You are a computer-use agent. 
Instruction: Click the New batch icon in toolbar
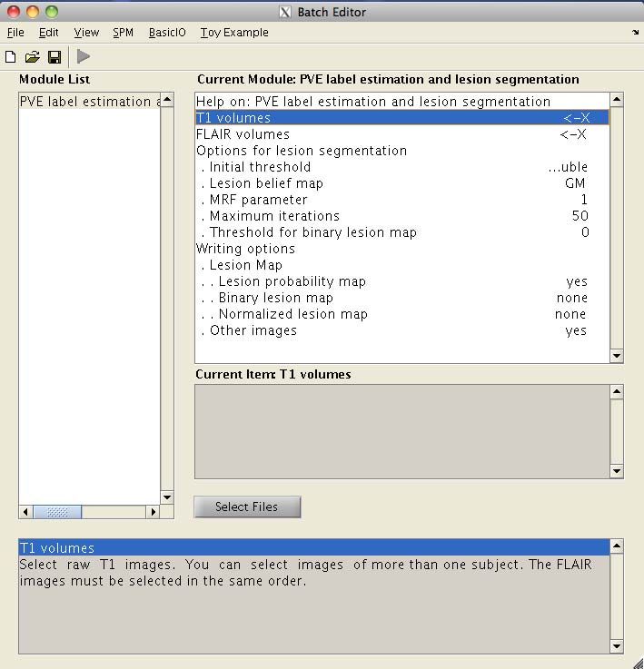click(x=11, y=57)
